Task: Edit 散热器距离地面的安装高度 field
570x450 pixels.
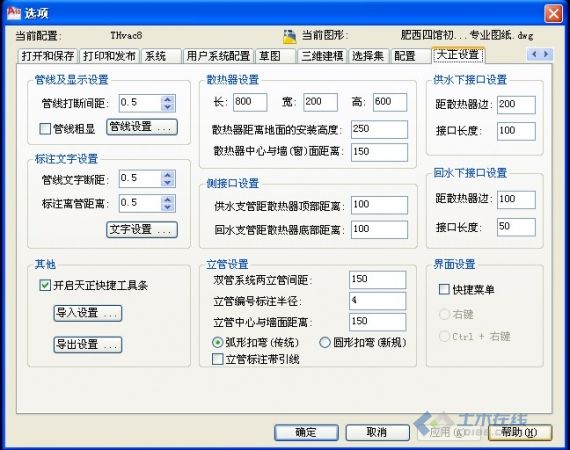Action: point(380,129)
